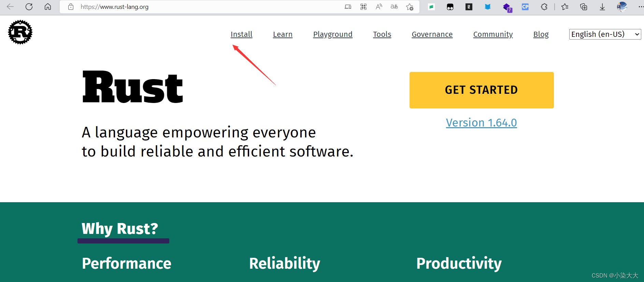
Task: Click the Productivity heading
Action: 459,264
